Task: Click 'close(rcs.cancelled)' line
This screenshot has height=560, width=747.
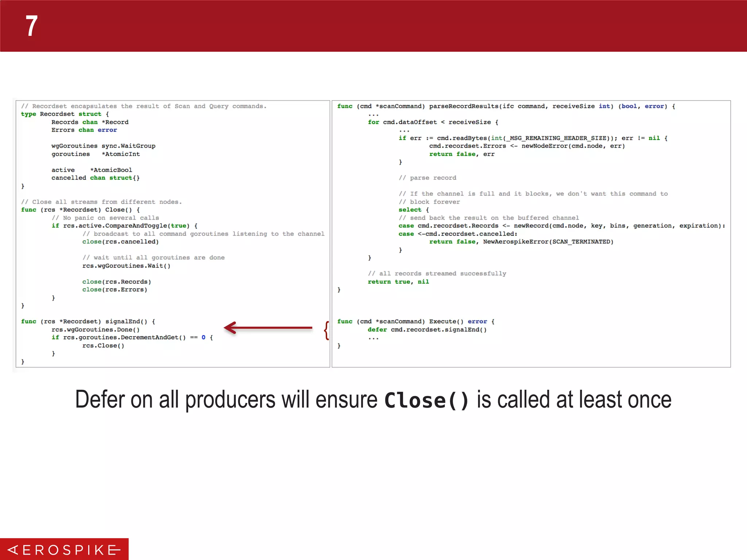Action: [120, 242]
